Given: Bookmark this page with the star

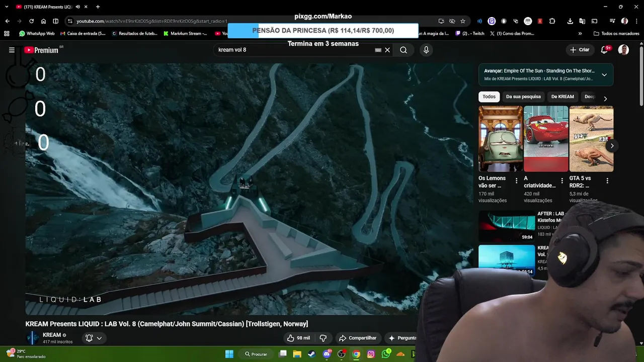Looking at the screenshot, I should (463, 21).
